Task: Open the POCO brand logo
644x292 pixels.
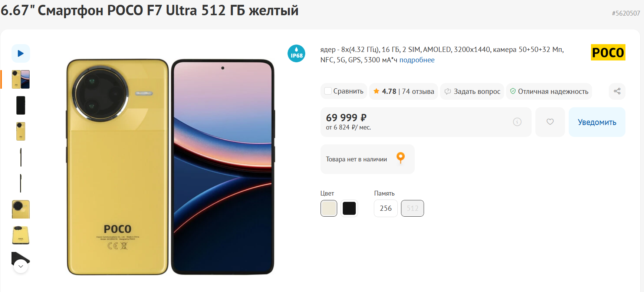Action: (x=608, y=52)
